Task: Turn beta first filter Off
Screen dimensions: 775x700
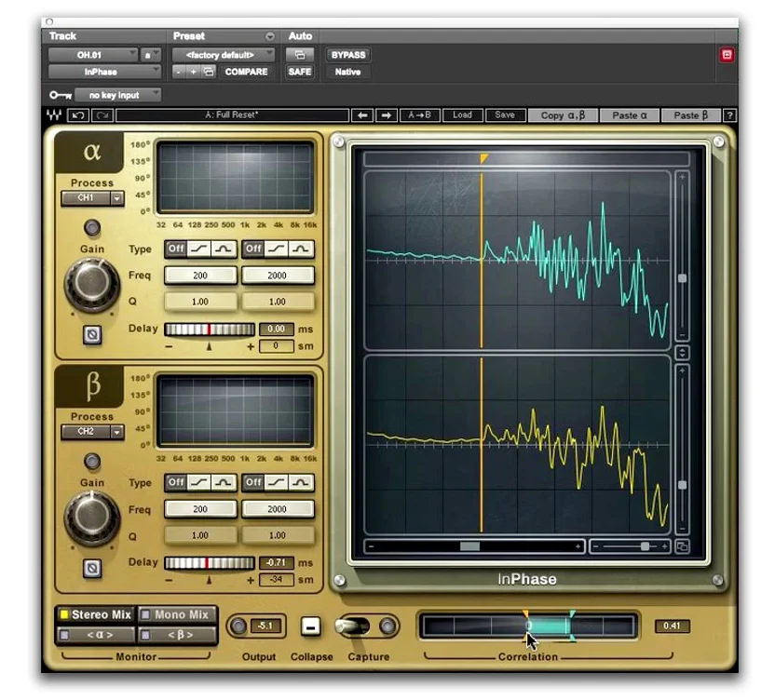Action: [x=176, y=482]
